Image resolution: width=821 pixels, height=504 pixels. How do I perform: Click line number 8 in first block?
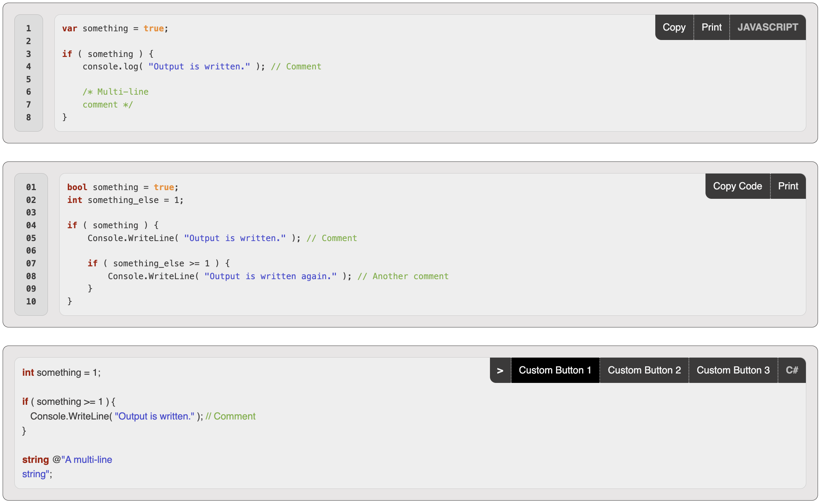tap(29, 117)
